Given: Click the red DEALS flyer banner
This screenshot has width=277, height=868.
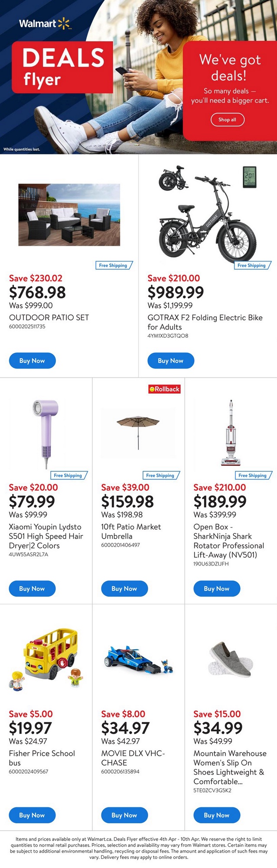Looking at the screenshot, I should [62, 67].
